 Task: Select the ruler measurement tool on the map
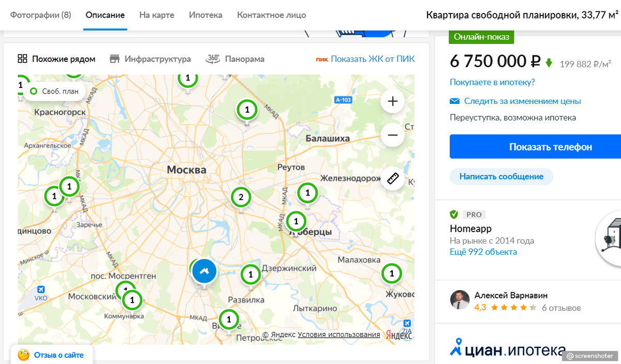[x=392, y=178]
